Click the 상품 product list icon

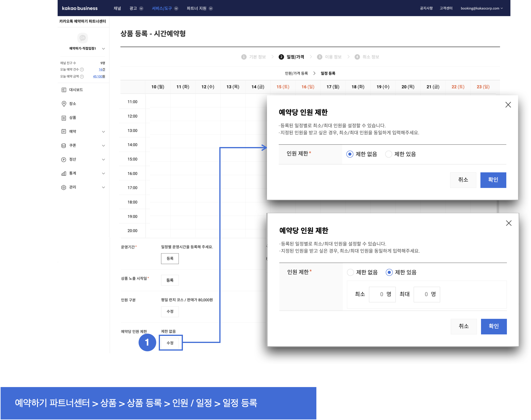coord(64,118)
